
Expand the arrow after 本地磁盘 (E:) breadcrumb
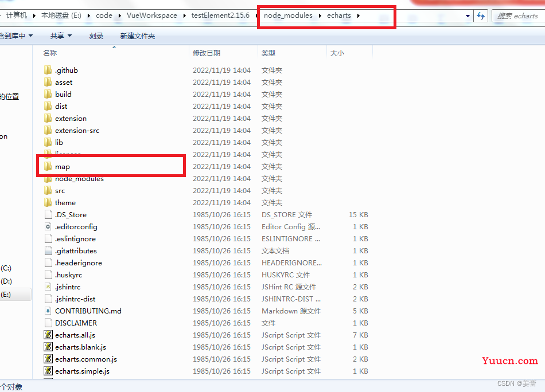tap(88, 15)
